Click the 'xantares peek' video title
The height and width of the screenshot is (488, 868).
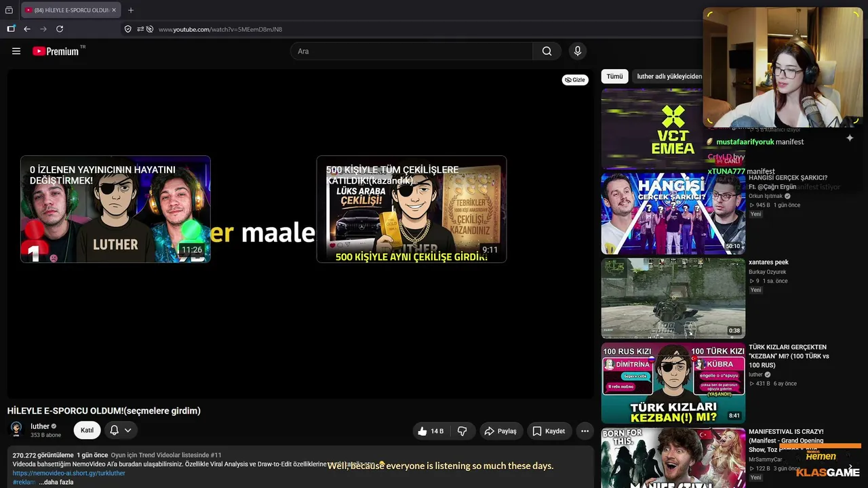tap(768, 262)
